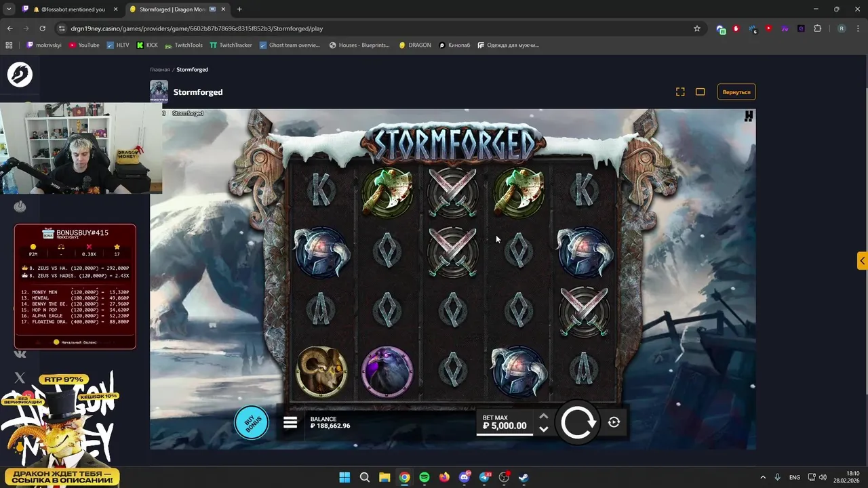Click the ram skull symbol on the reels
This screenshot has height=488, width=868.
[321, 371]
